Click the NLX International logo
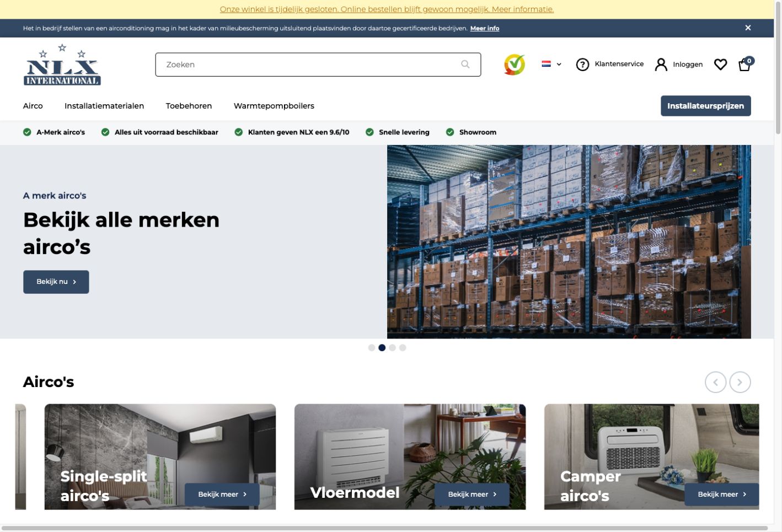 pos(62,65)
